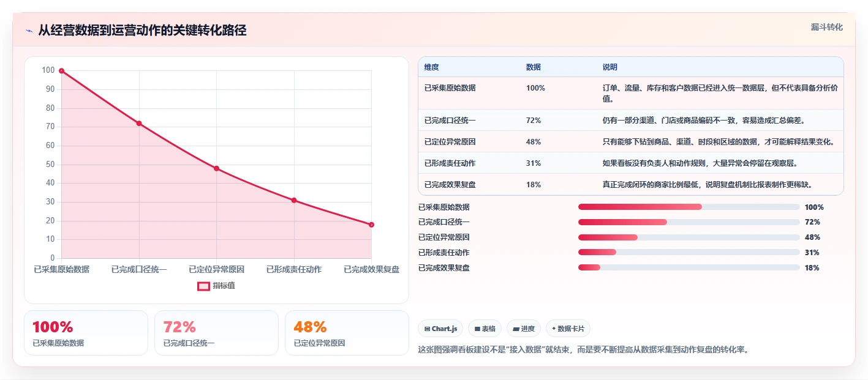Viewport: 868px width, 380px height.
Task: Click the description starting 订单、流量、库存
Action: [720, 93]
